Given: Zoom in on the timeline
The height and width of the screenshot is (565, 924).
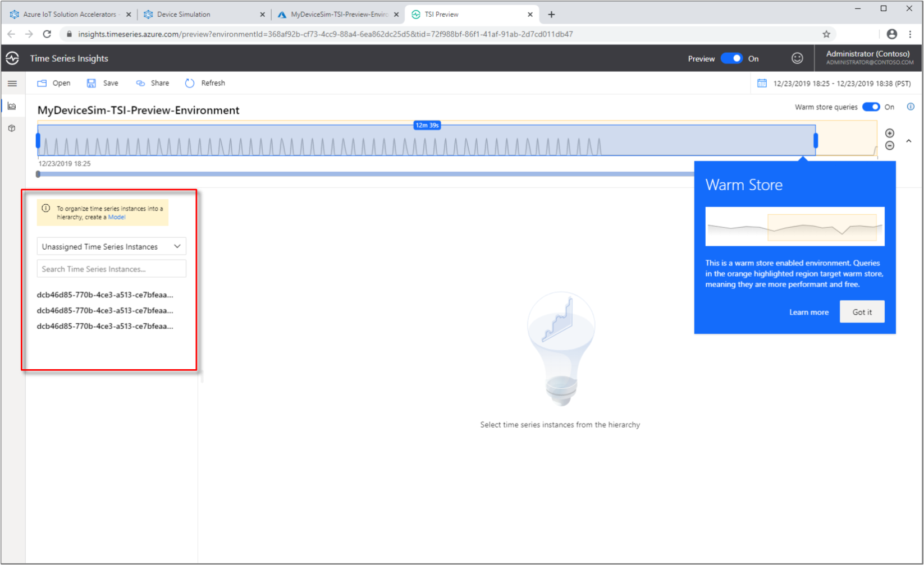Looking at the screenshot, I should click(x=890, y=134).
